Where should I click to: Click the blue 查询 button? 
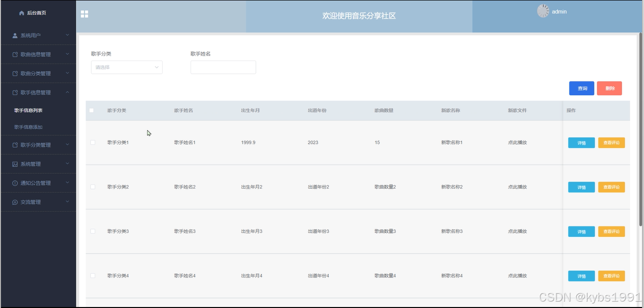point(582,88)
